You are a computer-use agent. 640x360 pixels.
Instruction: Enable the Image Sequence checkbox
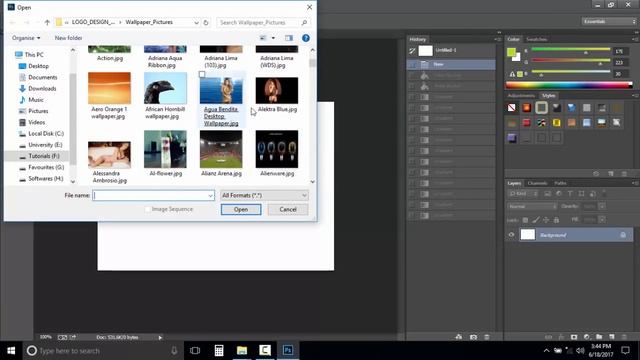tap(148, 209)
